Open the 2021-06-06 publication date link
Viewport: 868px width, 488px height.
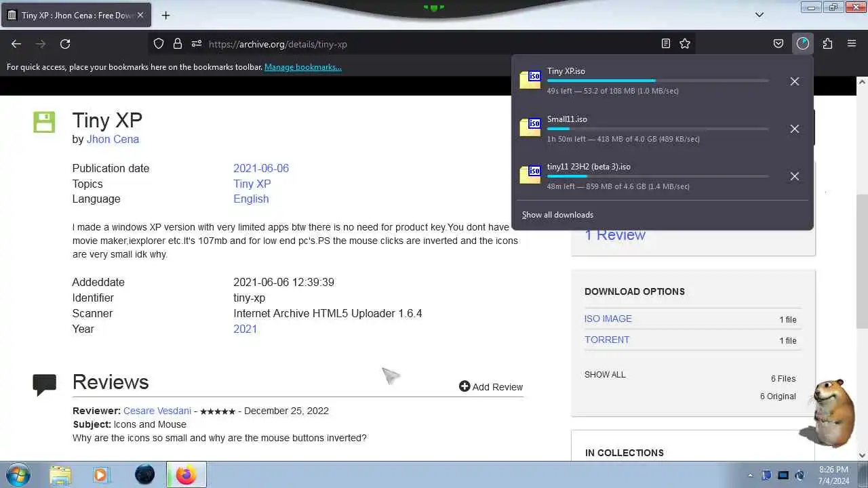click(261, 168)
